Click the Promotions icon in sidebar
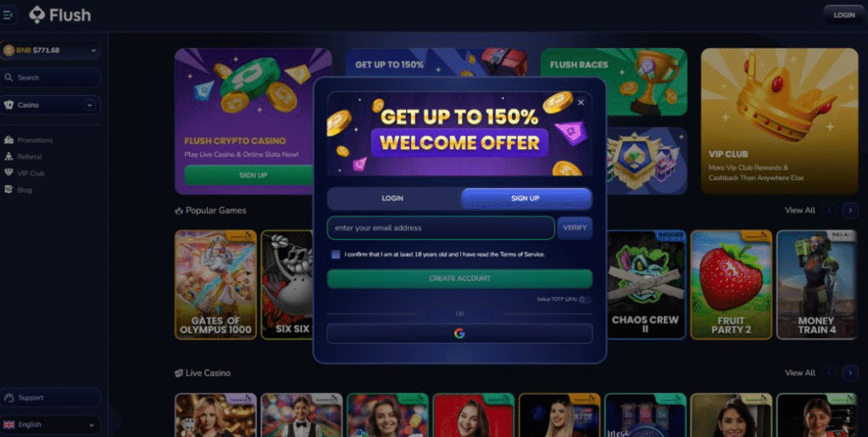Viewport: 868px width, 437px height. click(x=8, y=140)
